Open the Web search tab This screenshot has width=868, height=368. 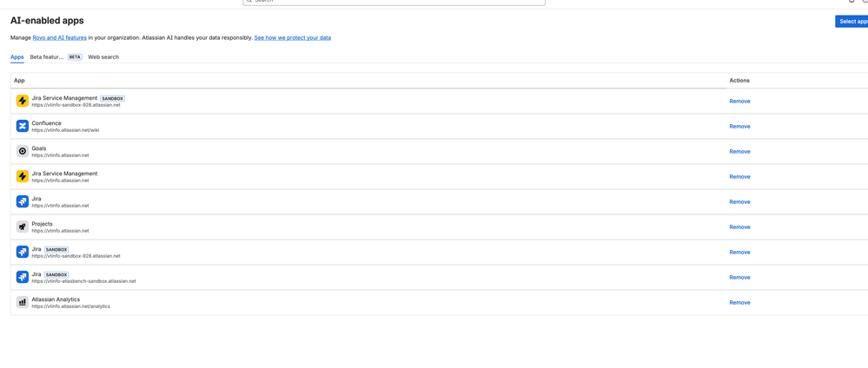tap(103, 57)
